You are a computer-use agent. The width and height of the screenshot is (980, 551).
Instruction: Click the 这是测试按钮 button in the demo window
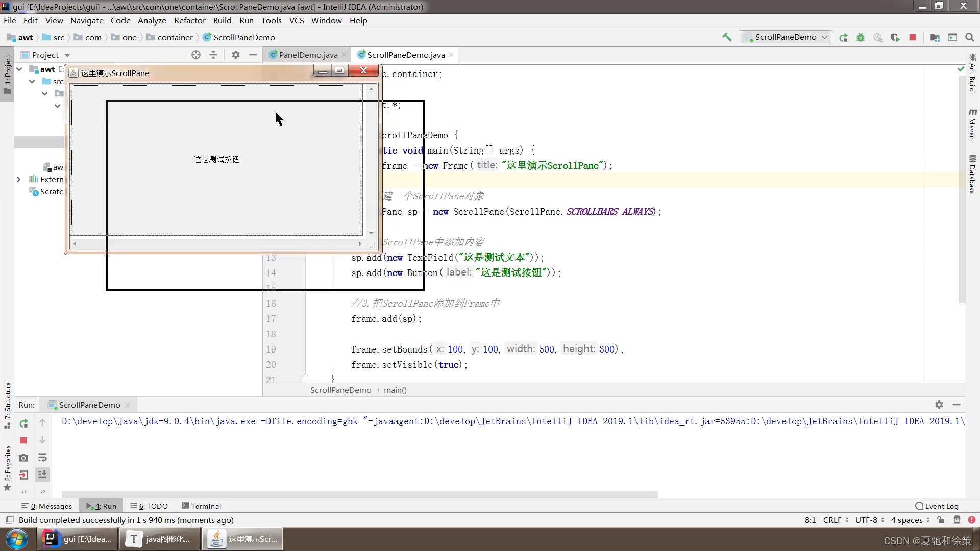pos(216,159)
